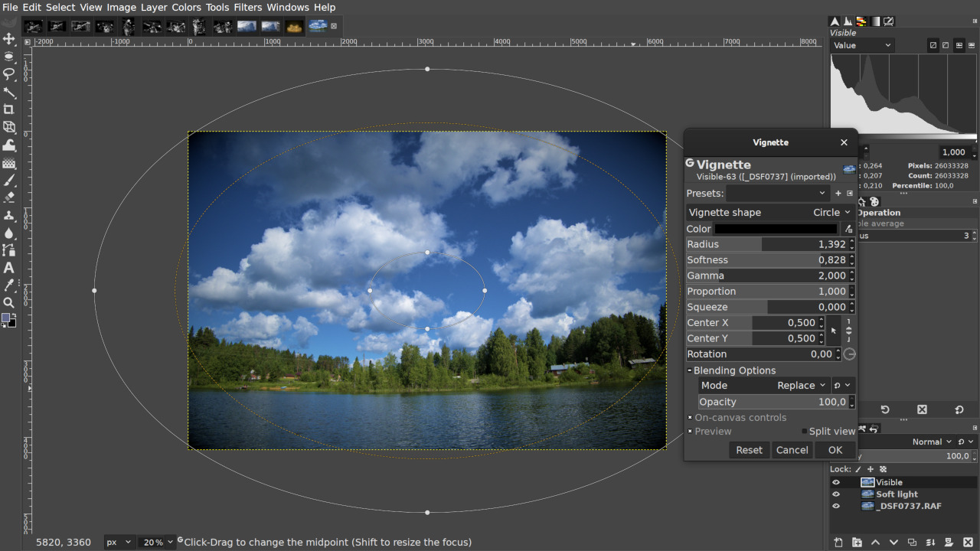The height and width of the screenshot is (551, 980).
Task: Select the Text tool
Action: pos(10,267)
